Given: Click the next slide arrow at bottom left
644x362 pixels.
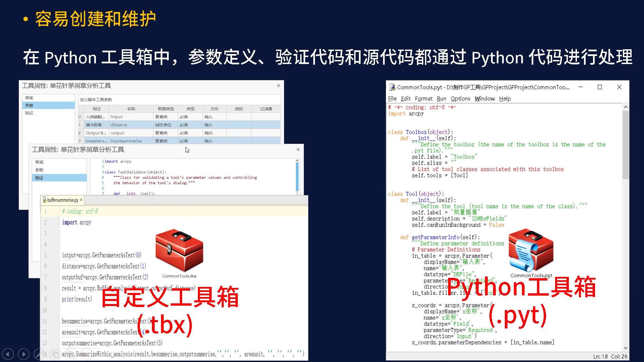Looking at the screenshot, I should pos(23,354).
